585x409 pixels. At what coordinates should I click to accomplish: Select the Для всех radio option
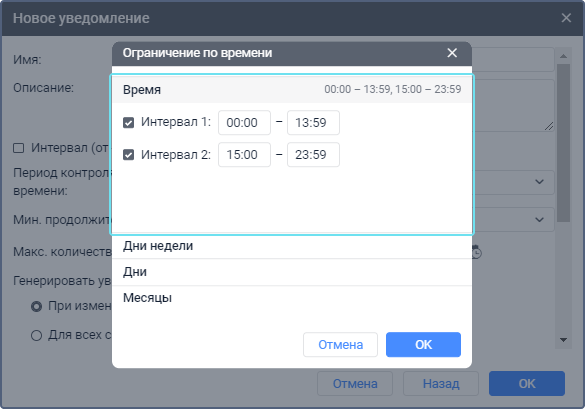tap(36, 335)
